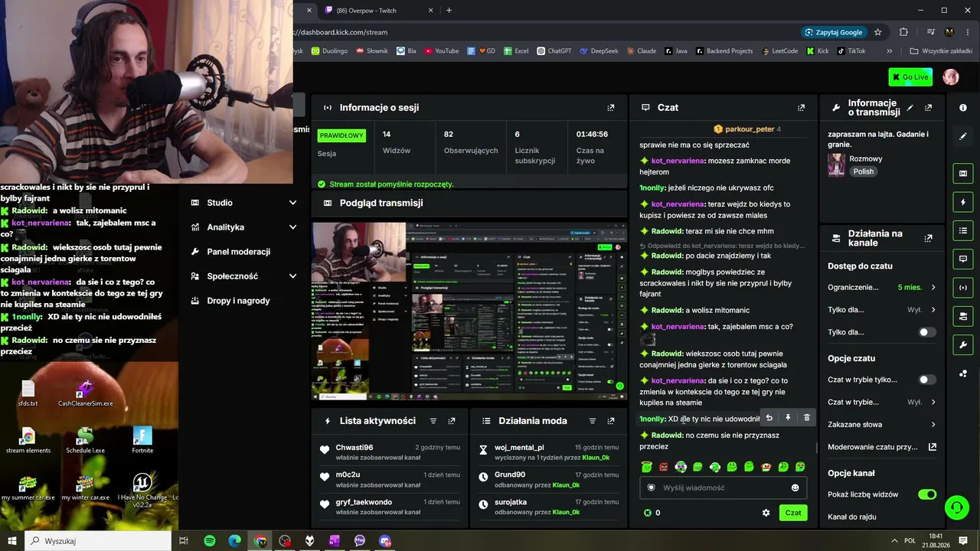
Task: Click the pencil edit icon in right sidebar
Action: pos(963,136)
